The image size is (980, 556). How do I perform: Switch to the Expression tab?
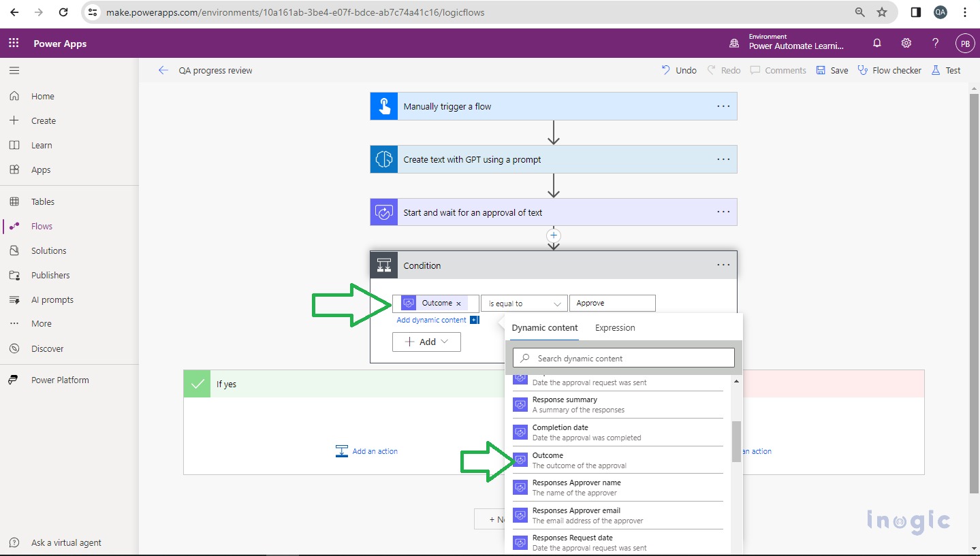pyautogui.click(x=615, y=328)
